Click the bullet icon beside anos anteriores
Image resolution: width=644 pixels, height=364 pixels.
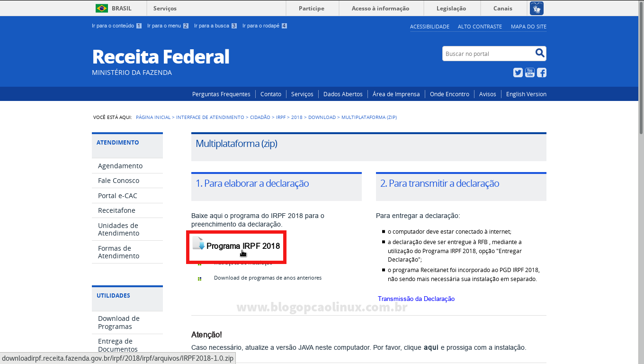(199, 279)
